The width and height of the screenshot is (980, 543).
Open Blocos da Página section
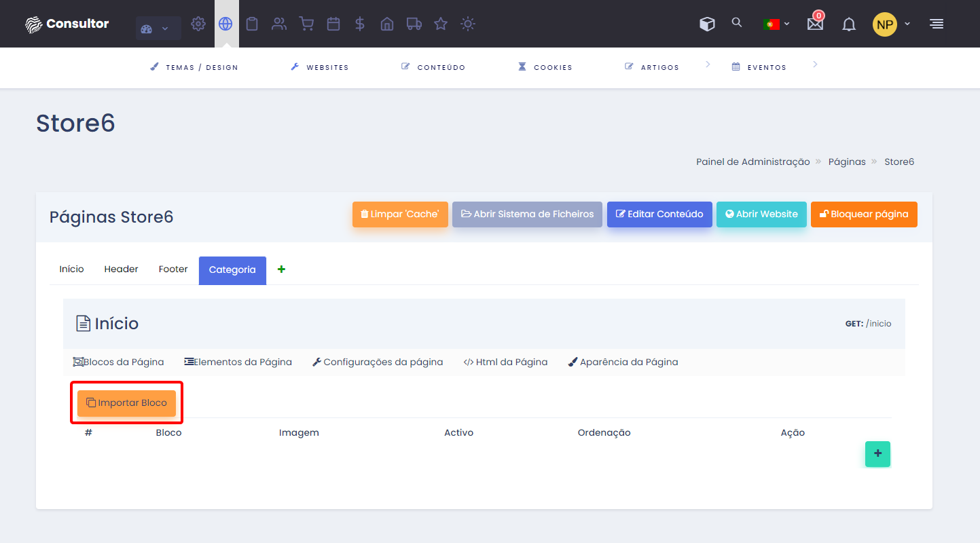pyautogui.click(x=118, y=362)
